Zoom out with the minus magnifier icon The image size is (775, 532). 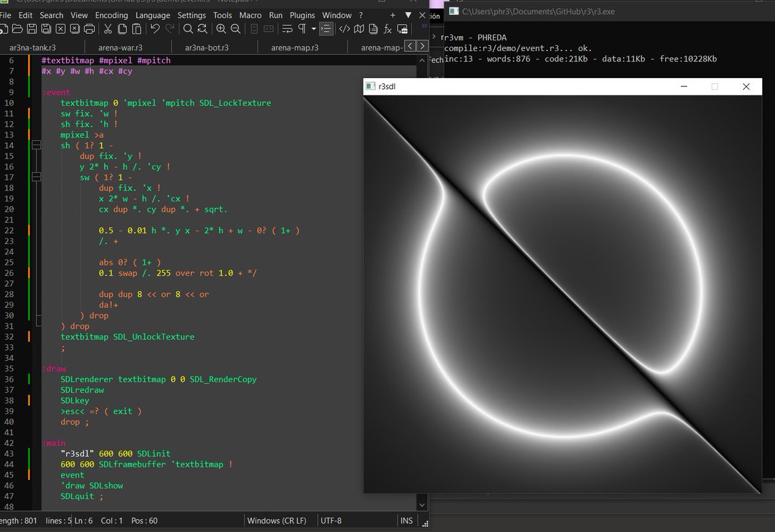235,29
